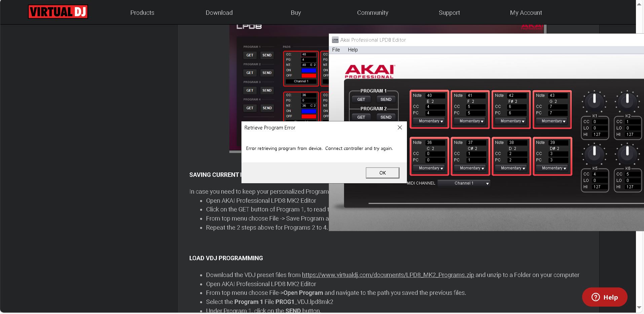Open the Momentary dropdown for pad Note 41
This screenshot has width=644, height=314.
470,121
